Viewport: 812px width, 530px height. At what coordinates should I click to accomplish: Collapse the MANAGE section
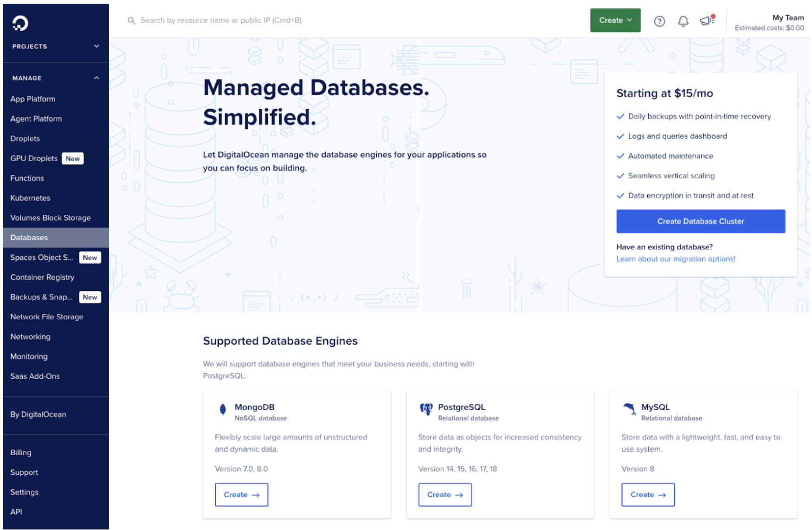click(x=97, y=78)
